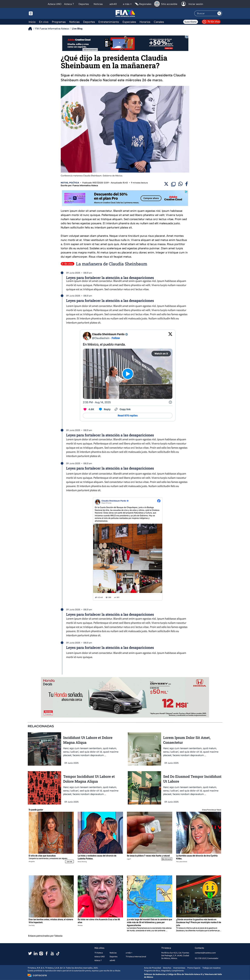Click the copy link icon
Screen dimensions: 250x980
(x=173, y=184)
